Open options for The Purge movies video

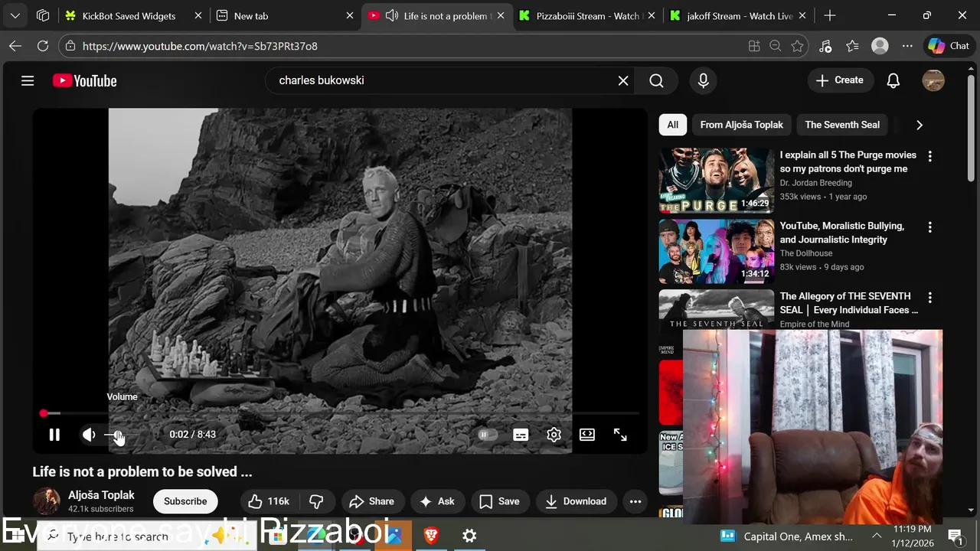[929, 156]
